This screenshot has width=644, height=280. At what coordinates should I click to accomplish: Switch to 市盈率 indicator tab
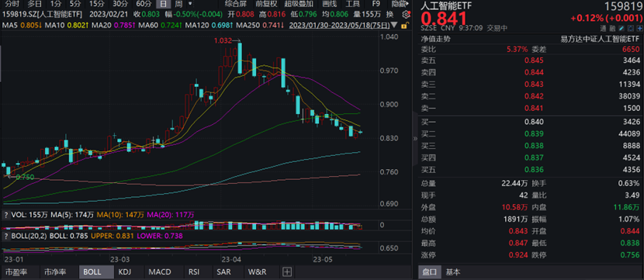click(16, 271)
